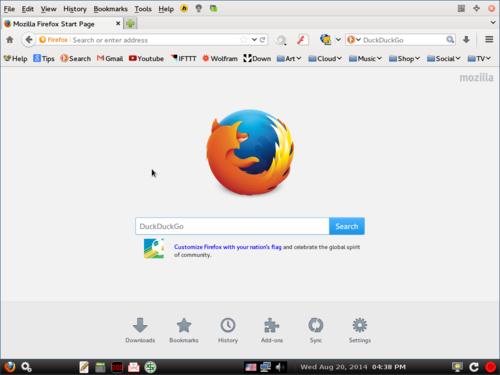Open the Help bookmark in the bookmarks toolbar
500x375 pixels.
tap(16, 59)
